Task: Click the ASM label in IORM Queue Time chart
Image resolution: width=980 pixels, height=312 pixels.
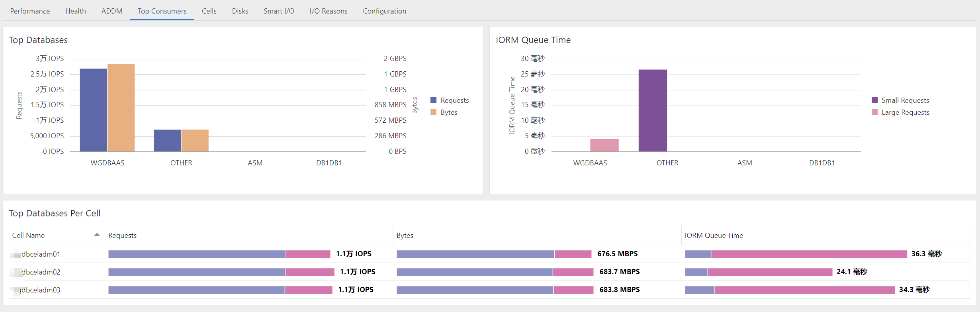Action: (745, 163)
